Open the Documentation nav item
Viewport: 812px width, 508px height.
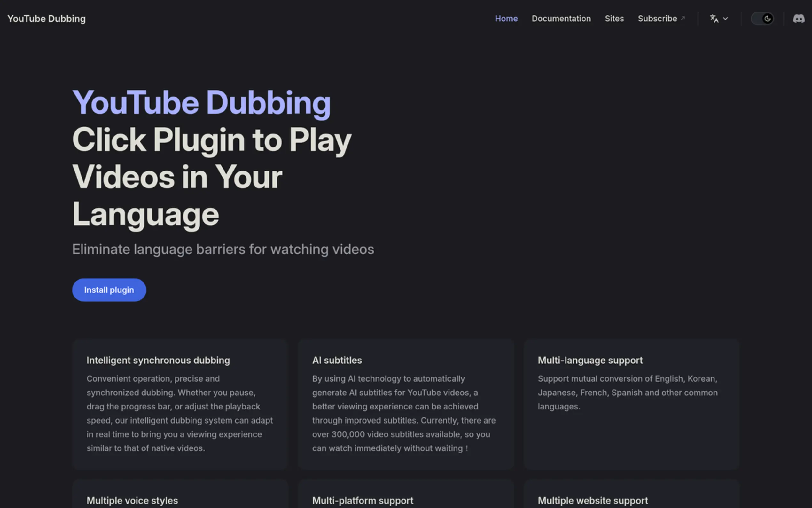pos(561,19)
